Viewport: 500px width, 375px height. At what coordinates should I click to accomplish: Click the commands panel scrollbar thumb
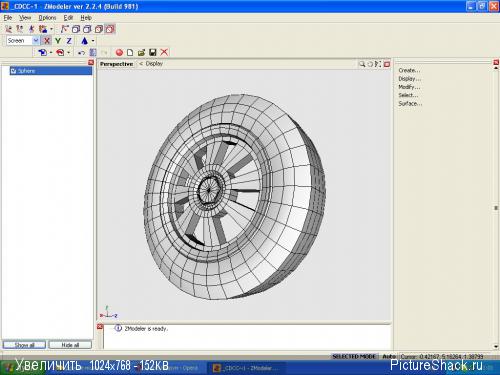(496, 208)
